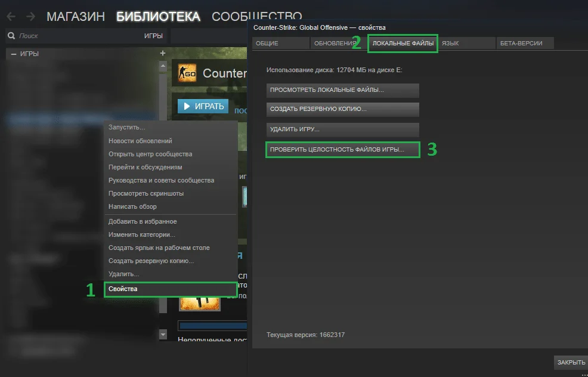Screen dimensions: 588x377
Task: Click the Counter-Strike: Global Offensive — свойства title
Action: coord(320,28)
